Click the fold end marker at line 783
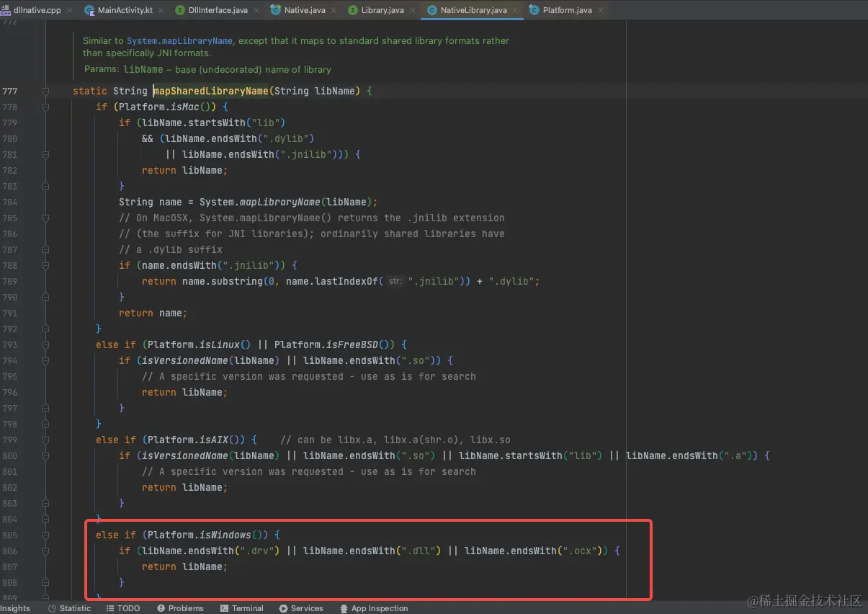Screen dimensions: 868x614 (x=45, y=187)
